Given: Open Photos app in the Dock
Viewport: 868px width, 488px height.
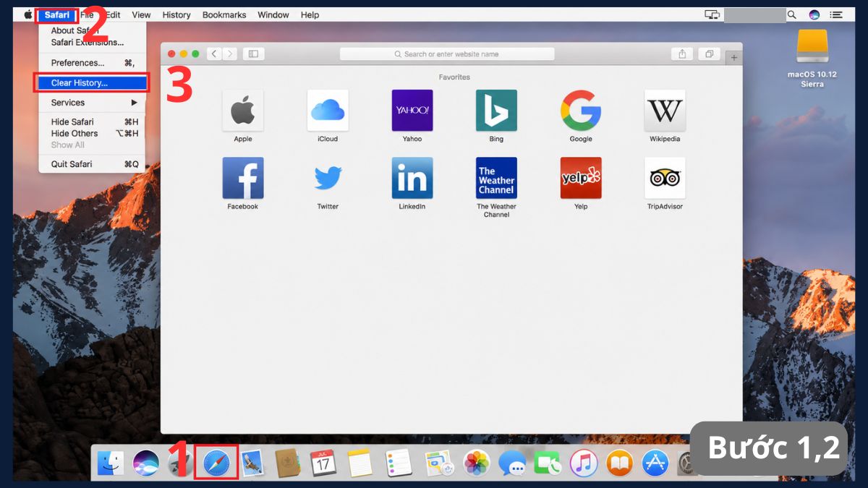Looking at the screenshot, I should pyautogui.click(x=477, y=463).
